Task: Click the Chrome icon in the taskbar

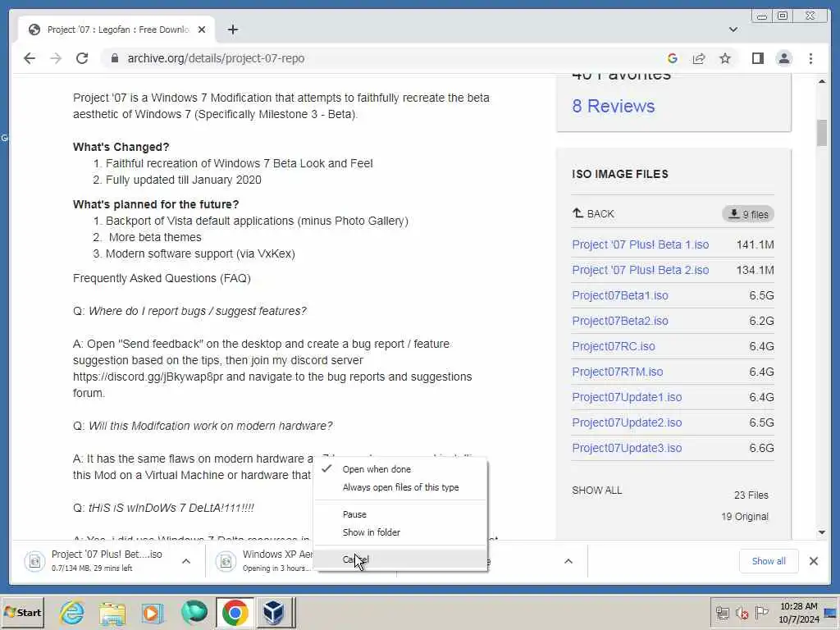Action: pos(235,612)
